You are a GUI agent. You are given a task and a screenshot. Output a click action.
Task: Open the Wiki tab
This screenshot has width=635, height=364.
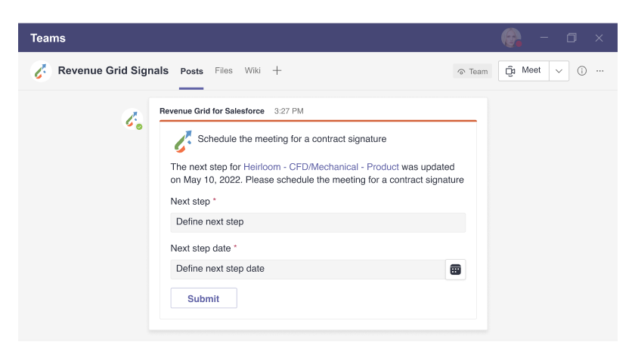pos(252,70)
